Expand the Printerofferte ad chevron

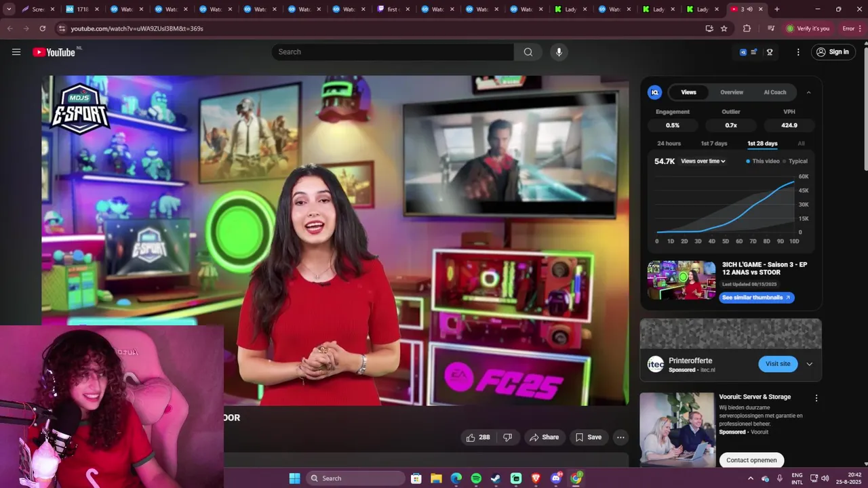pyautogui.click(x=809, y=364)
